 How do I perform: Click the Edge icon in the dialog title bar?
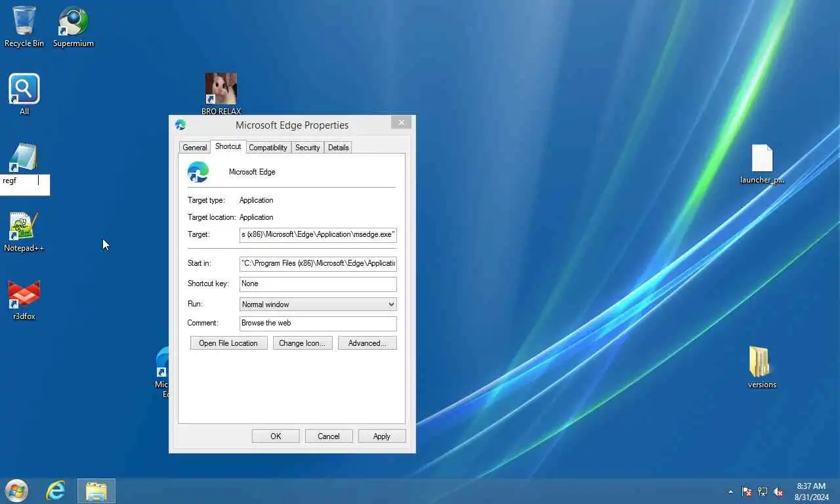[180, 125]
